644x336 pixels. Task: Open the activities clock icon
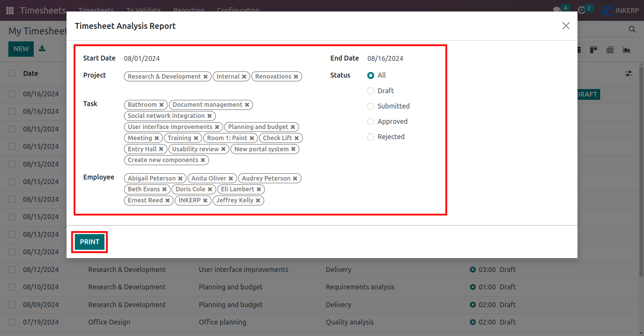click(581, 10)
